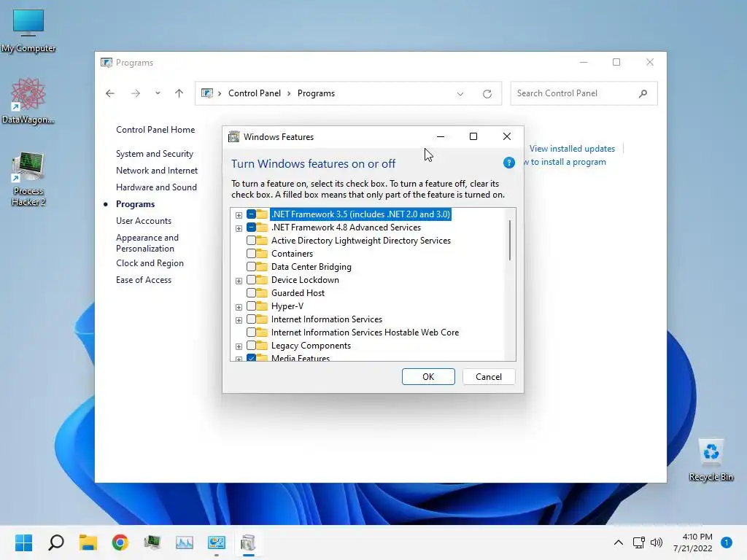Screen dimensions: 747x560
Task: Expand Device Lockdown tree node
Action: tap(239, 281)
